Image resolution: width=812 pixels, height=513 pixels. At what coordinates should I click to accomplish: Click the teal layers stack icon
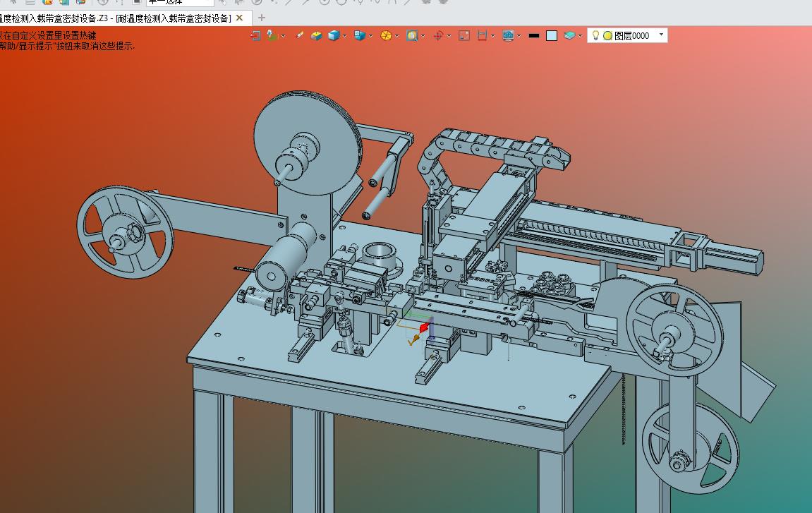(x=569, y=35)
